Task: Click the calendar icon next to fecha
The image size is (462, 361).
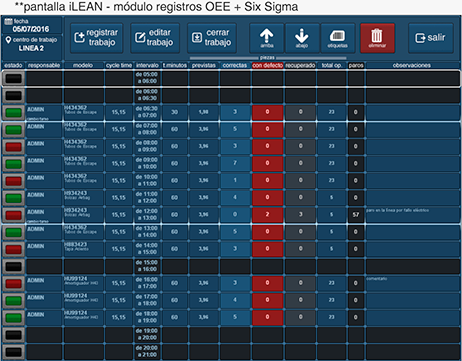Action: pos(8,22)
